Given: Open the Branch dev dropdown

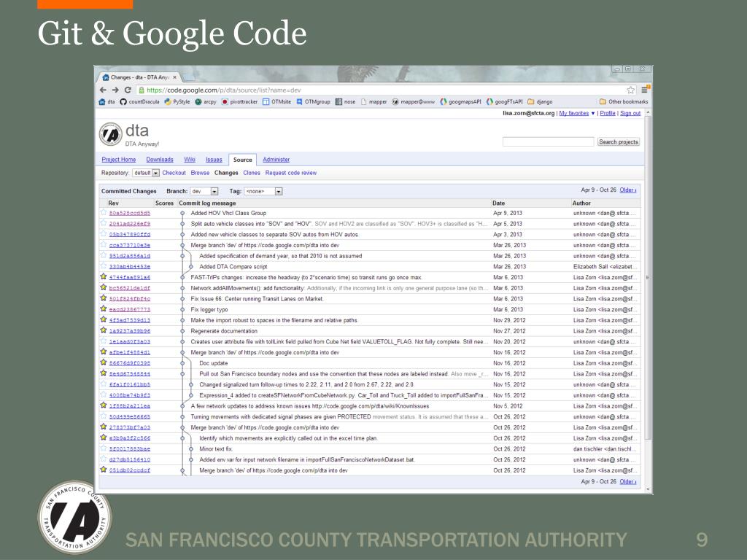Looking at the screenshot, I should [204, 192].
